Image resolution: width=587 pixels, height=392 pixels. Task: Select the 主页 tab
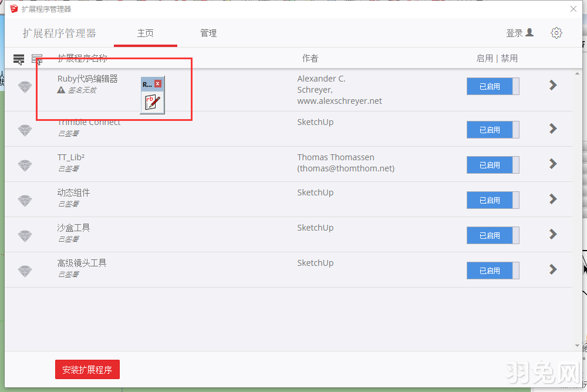click(x=145, y=33)
